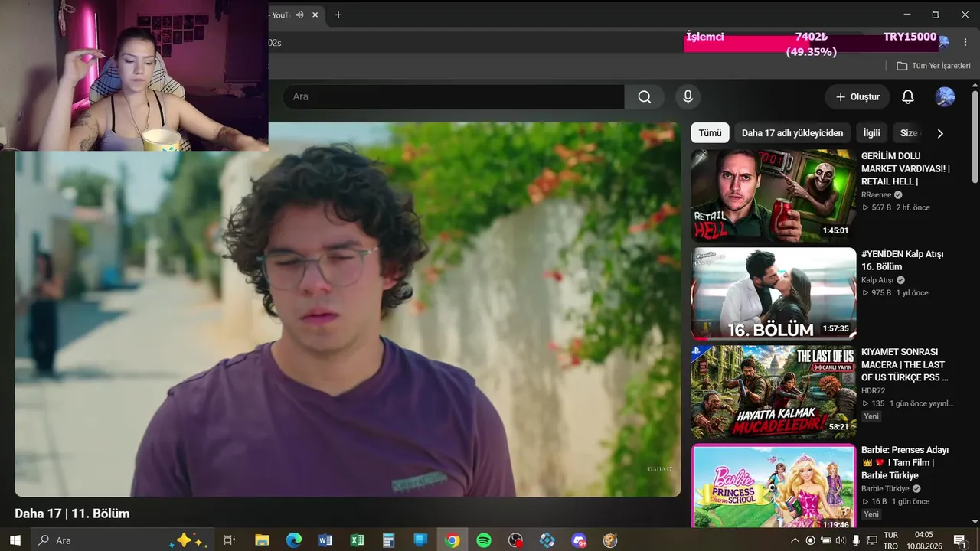Image resolution: width=980 pixels, height=551 pixels.
Task: Click the microphone icon in system tray
Action: (x=856, y=540)
